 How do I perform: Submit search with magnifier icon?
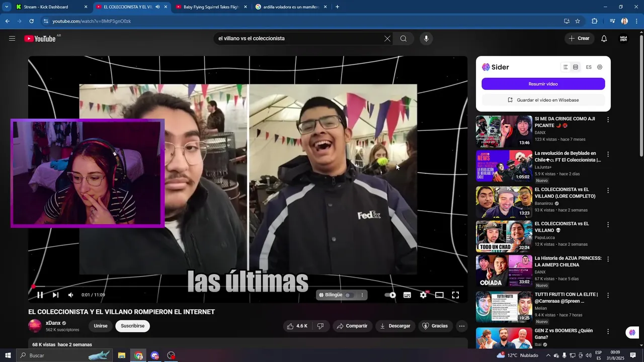[x=404, y=39]
